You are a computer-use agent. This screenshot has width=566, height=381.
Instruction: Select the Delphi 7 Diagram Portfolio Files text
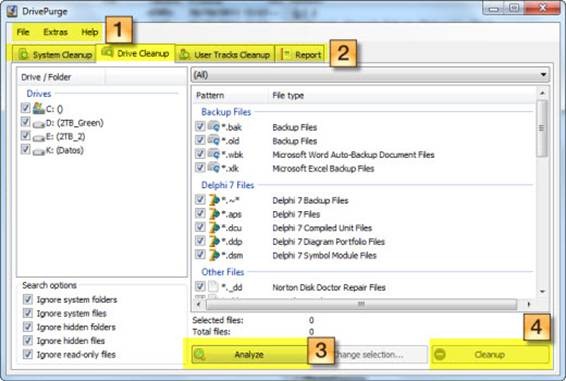point(328,242)
